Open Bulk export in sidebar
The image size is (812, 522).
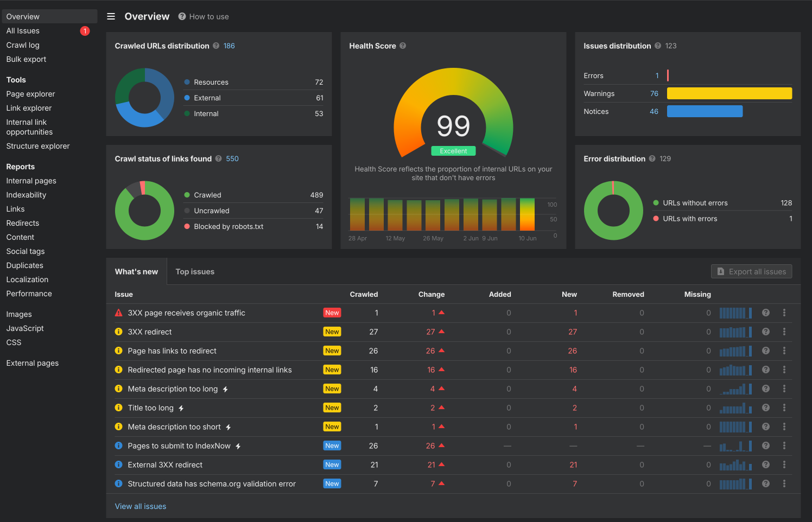coord(26,59)
